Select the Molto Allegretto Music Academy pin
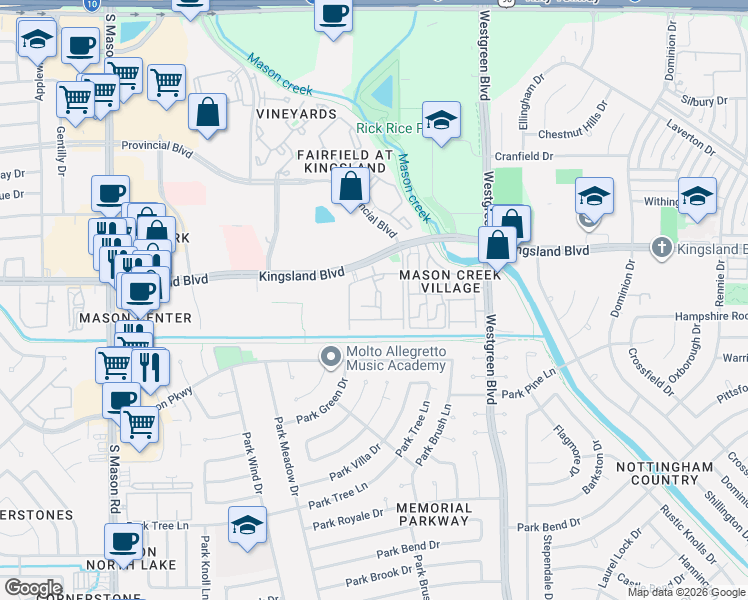Image resolution: width=748 pixels, height=600 pixels. click(x=331, y=358)
